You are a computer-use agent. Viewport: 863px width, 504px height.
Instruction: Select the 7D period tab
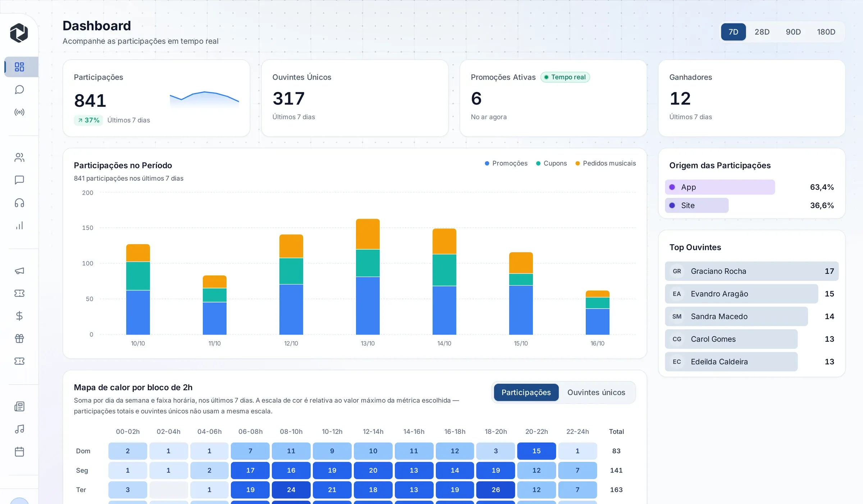coord(733,32)
